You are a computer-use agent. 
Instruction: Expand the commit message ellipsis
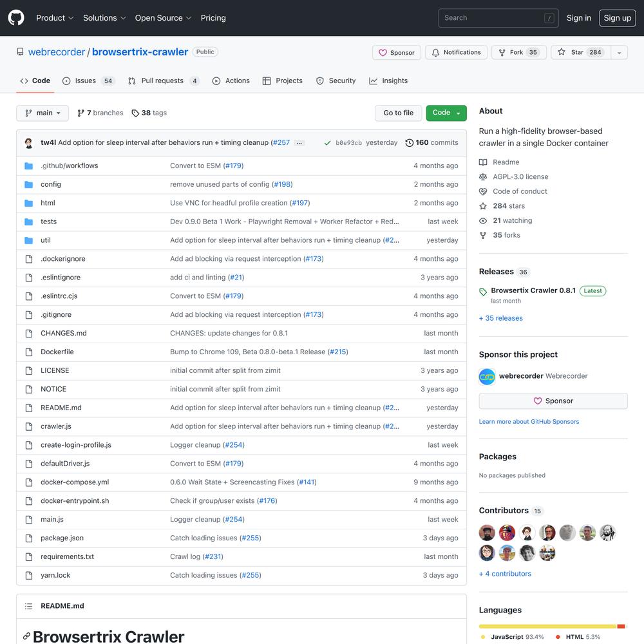pyautogui.click(x=299, y=143)
